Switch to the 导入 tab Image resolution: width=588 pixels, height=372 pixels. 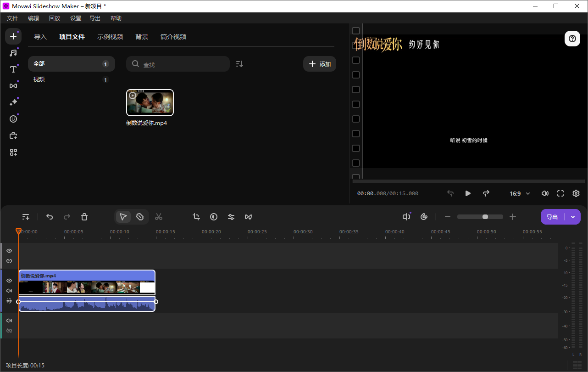(x=40, y=37)
